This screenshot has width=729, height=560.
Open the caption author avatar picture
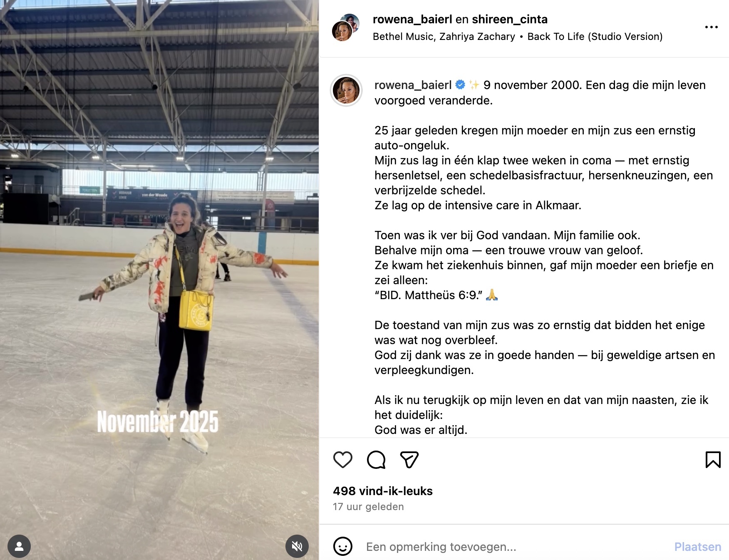pos(346,90)
